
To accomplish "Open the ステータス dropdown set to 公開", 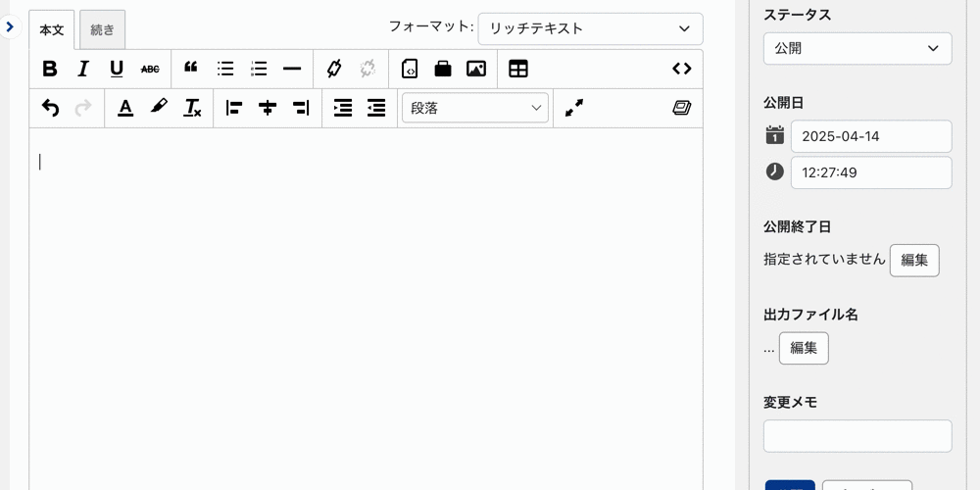I will (x=857, y=48).
